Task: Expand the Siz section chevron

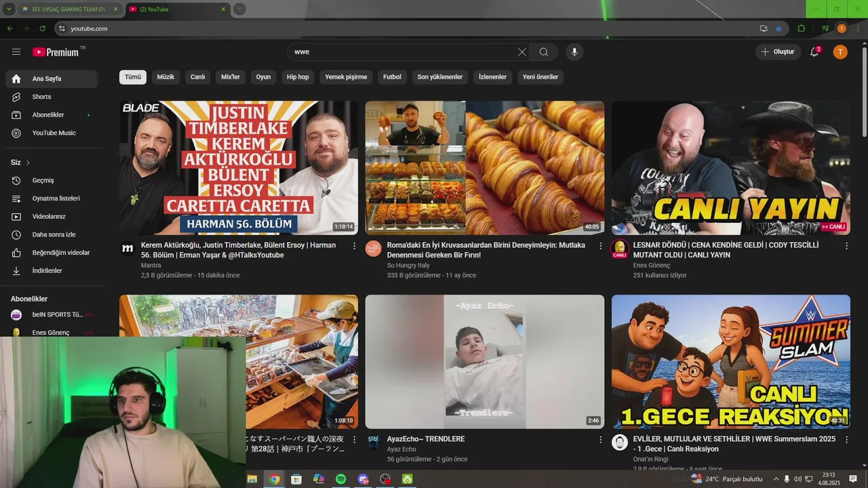Action: 28,163
